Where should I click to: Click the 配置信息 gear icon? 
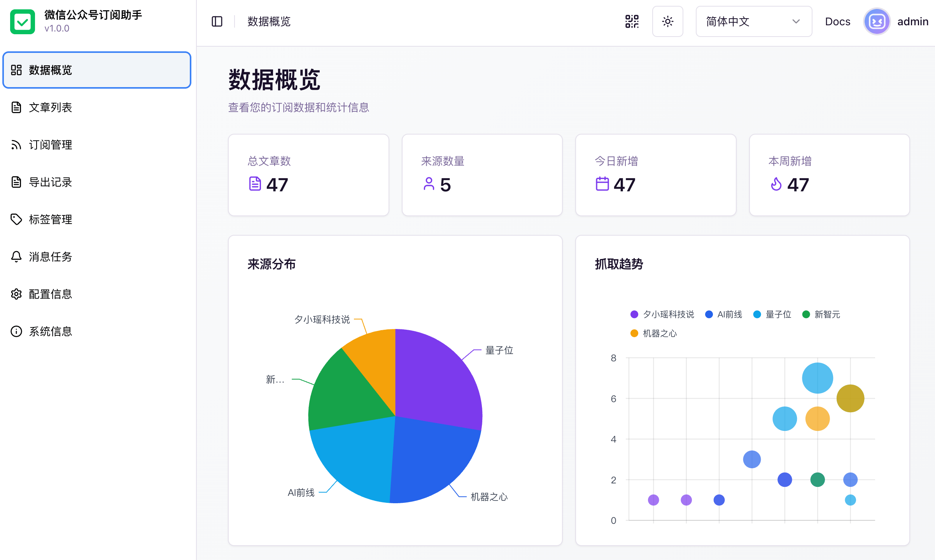click(16, 294)
